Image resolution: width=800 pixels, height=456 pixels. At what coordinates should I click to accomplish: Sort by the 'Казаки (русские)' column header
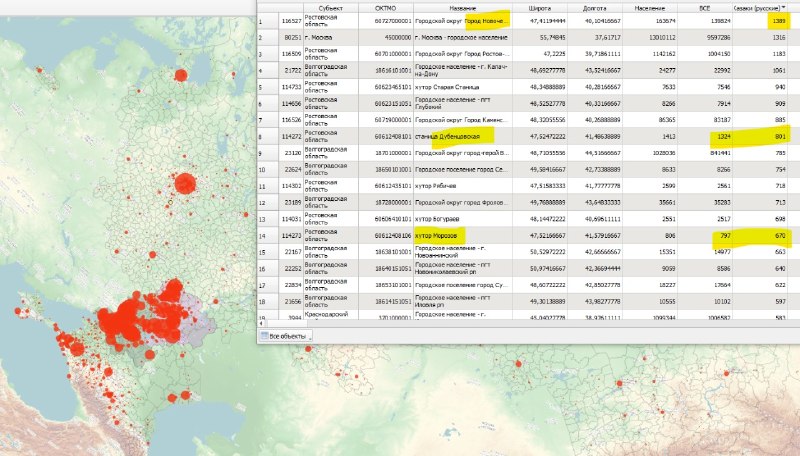[x=760, y=8]
